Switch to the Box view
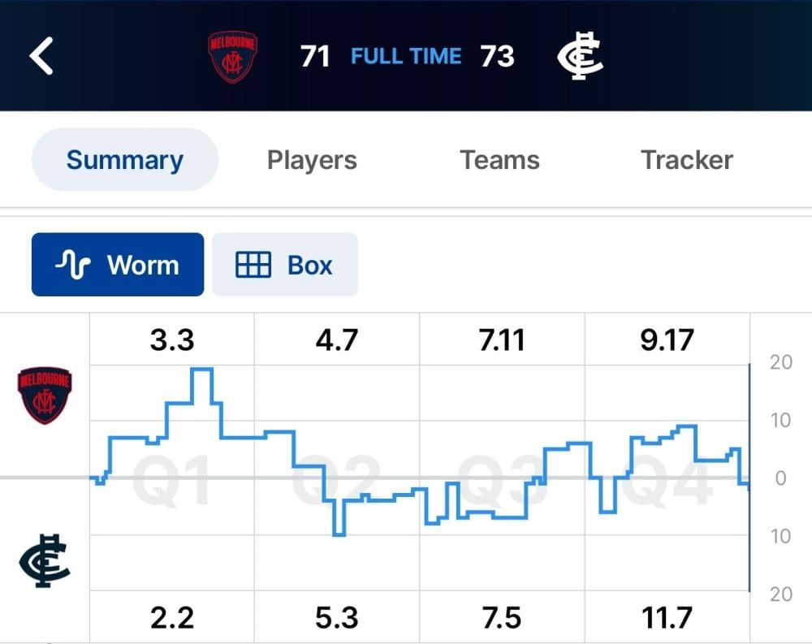Viewport: 812px width, 644px height. (x=285, y=265)
